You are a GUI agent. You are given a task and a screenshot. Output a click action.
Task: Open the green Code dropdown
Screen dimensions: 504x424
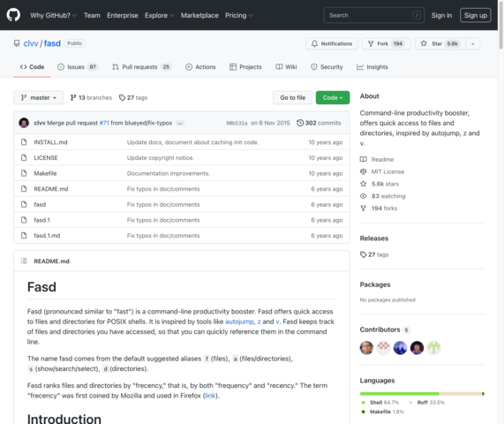[x=333, y=97]
